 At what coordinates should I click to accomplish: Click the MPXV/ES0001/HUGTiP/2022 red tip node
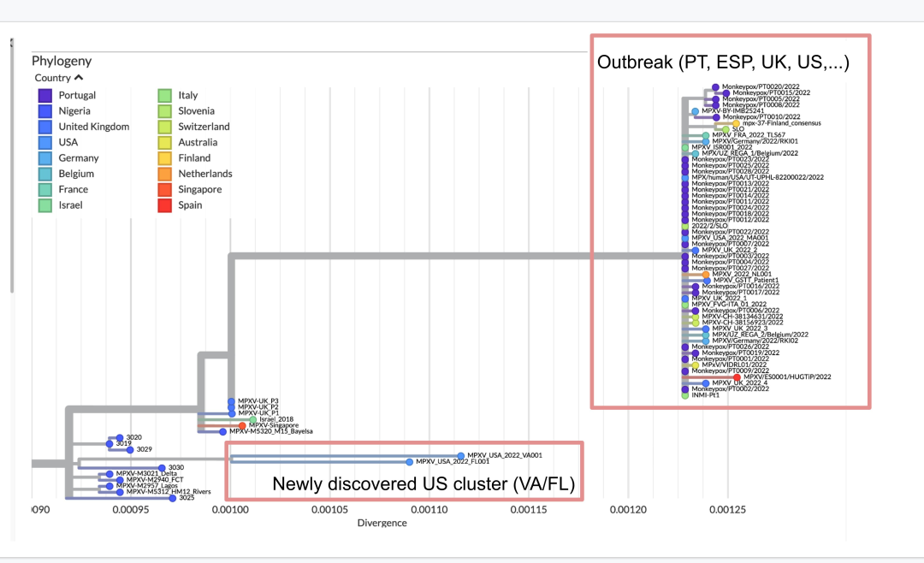pos(737,377)
